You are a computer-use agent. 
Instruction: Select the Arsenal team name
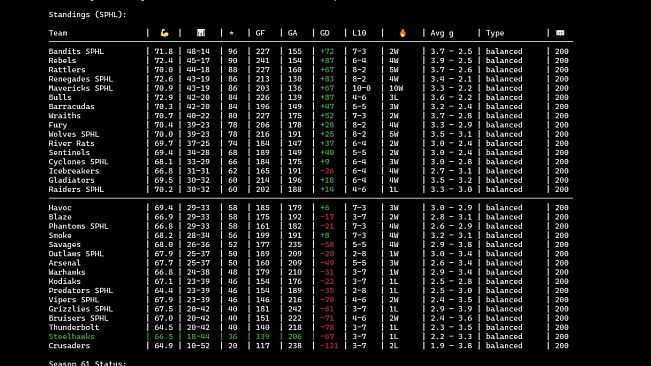tap(64, 263)
